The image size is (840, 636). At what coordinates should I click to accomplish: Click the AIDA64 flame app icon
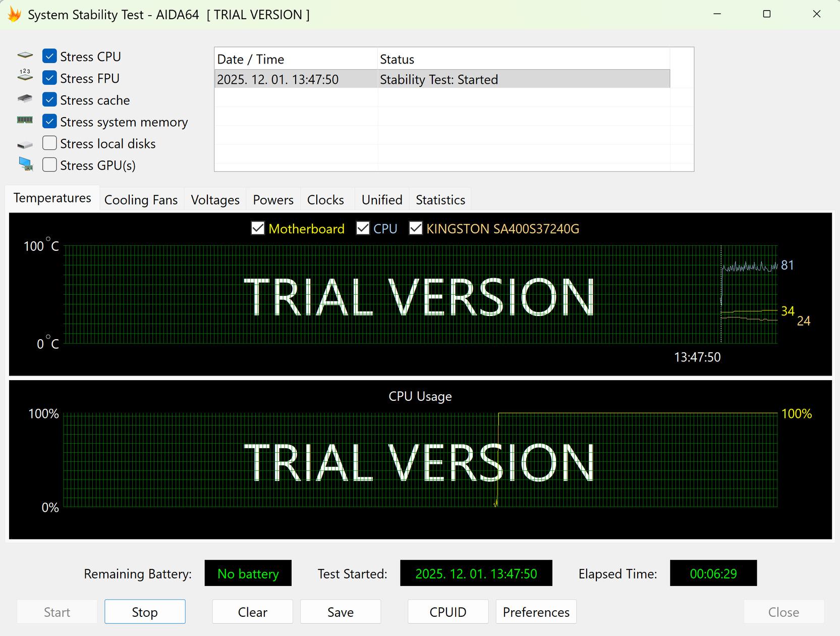(15, 15)
